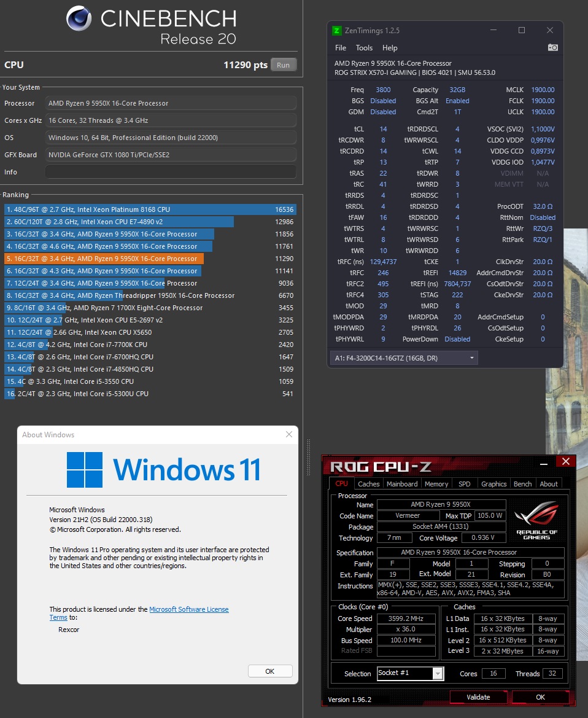This screenshot has width=588, height=718.
Task: Click the Run button in Cinebench
Action: click(x=283, y=65)
